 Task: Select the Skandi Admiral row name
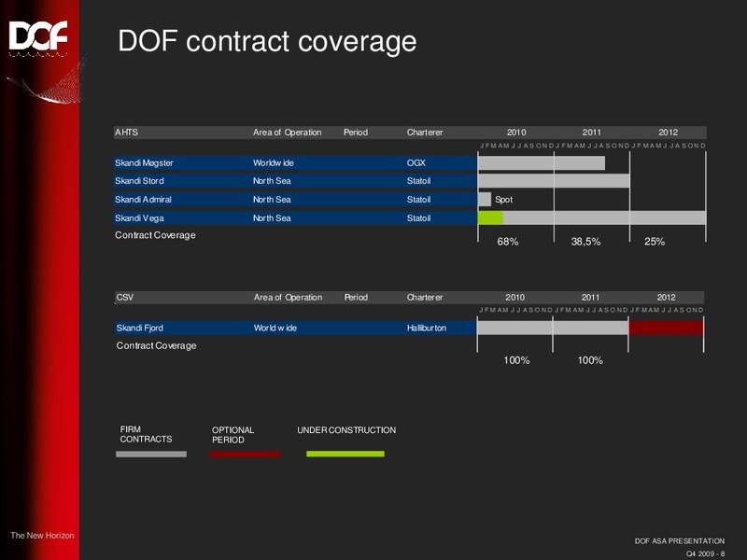click(x=143, y=200)
